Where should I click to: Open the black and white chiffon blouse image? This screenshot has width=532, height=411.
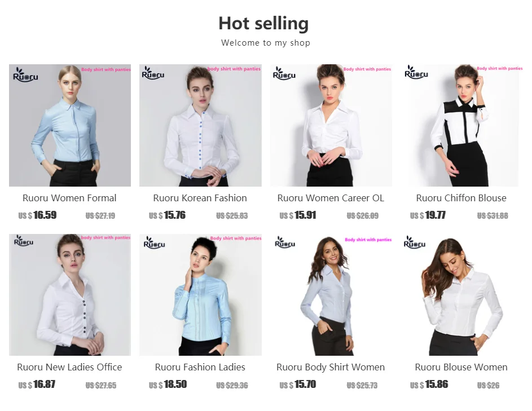pyautogui.click(x=462, y=125)
